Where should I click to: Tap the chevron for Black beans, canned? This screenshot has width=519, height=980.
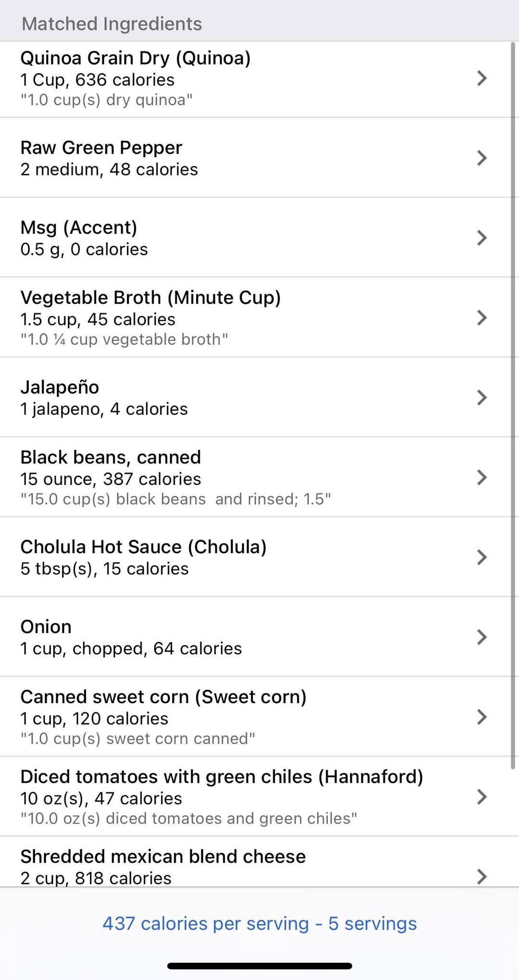click(x=482, y=477)
